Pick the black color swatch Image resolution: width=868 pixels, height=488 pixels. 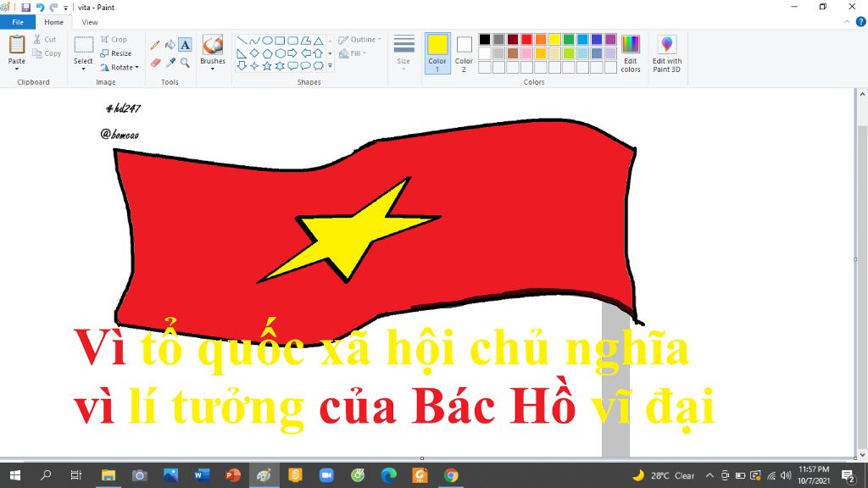point(485,39)
